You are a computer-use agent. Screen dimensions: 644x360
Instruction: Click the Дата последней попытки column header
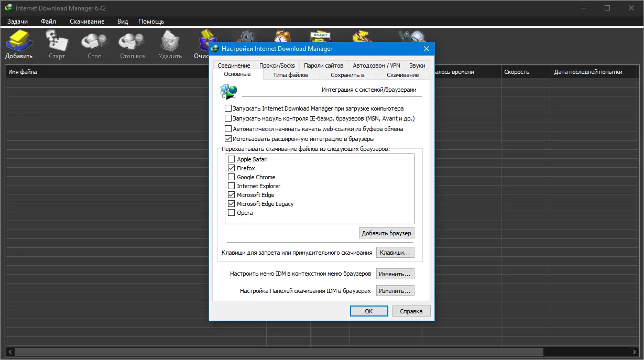[x=594, y=72]
